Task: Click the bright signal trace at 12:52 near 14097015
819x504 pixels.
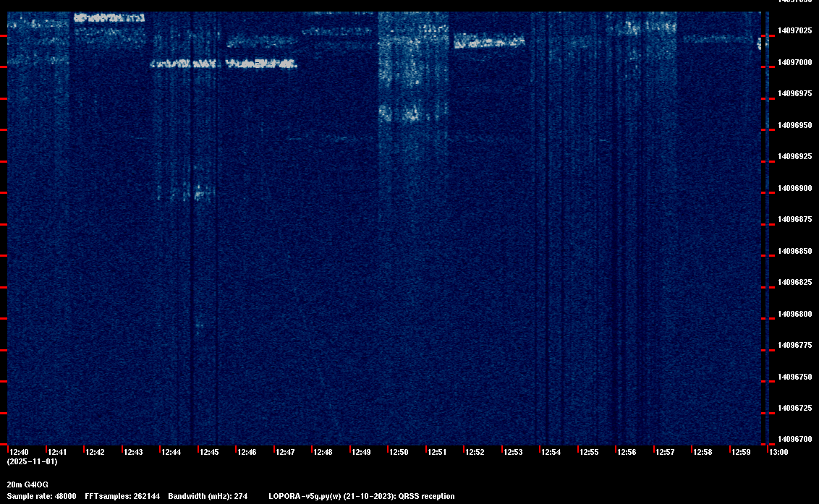Action: point(489,40)
